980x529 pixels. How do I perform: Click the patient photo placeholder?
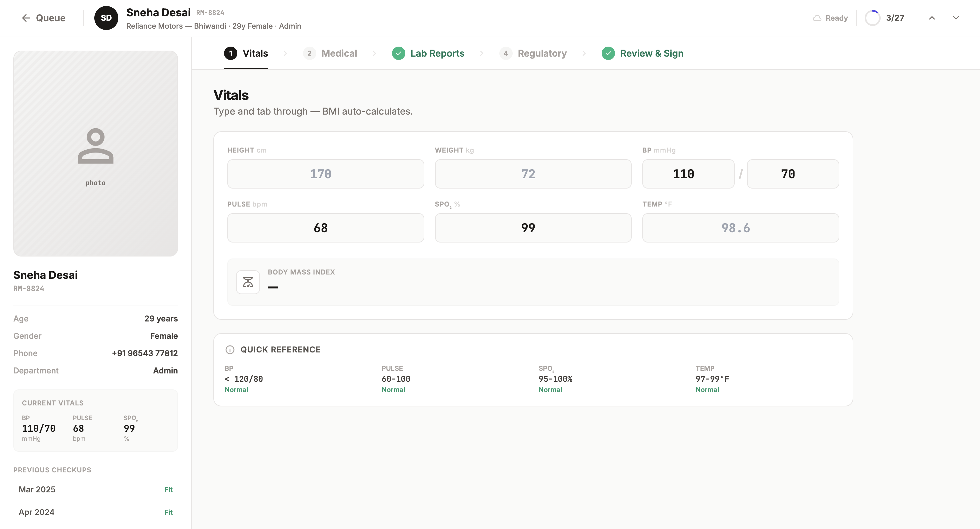click(95, 153)
